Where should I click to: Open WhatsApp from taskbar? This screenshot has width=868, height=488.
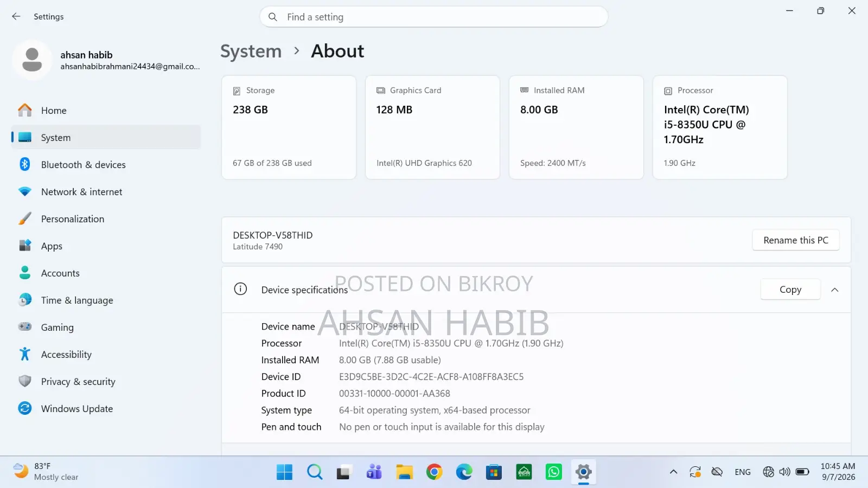click(x=554, y=472)
